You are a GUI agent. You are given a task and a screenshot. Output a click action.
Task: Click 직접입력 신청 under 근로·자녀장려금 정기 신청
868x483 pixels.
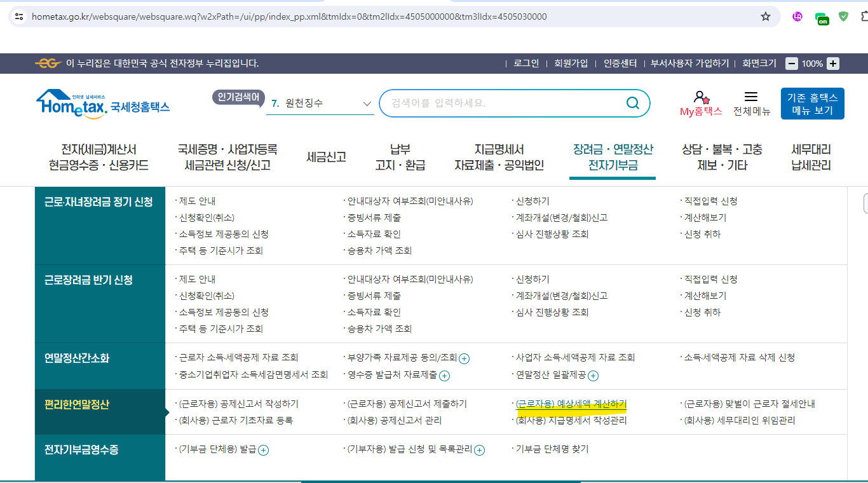(710, 201)
